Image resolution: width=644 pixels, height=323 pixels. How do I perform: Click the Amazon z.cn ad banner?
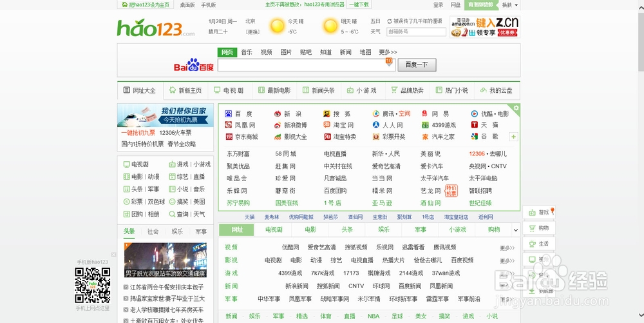(x=485, y=27)
